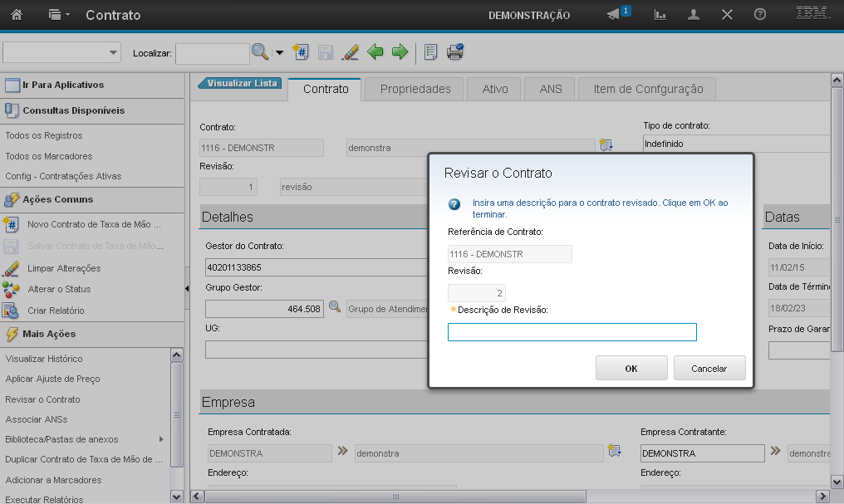Viewport: 844px width, 504px height.
Task: Click Consultas Disponíveis section header
Action: click(x=92, y=110)
